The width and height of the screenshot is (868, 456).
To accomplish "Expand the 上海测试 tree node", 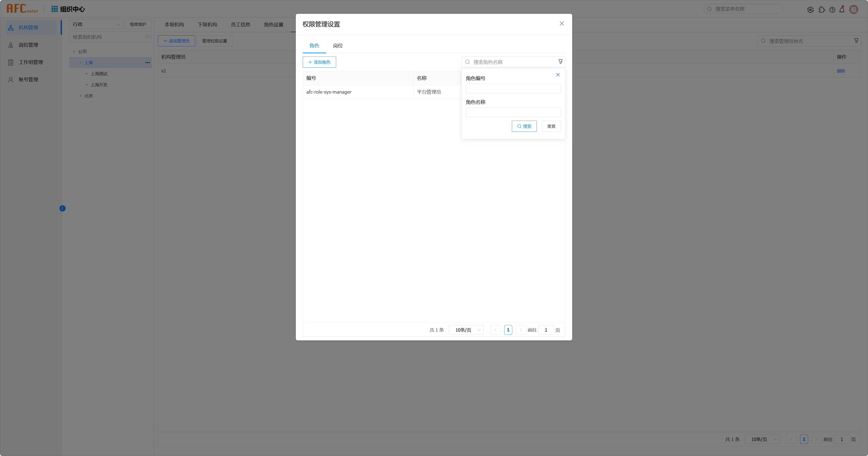I will [87, 74].
